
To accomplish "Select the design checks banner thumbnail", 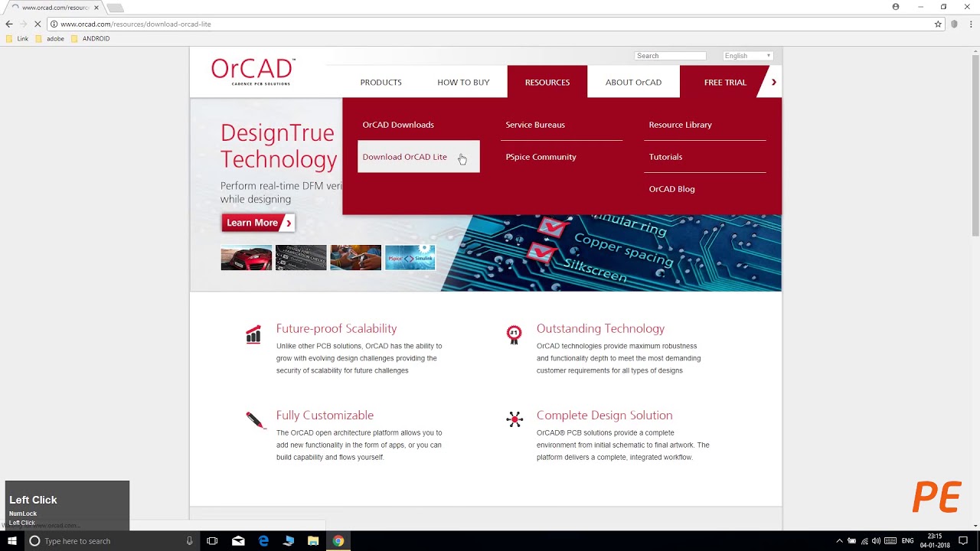I will click(301, 258).
